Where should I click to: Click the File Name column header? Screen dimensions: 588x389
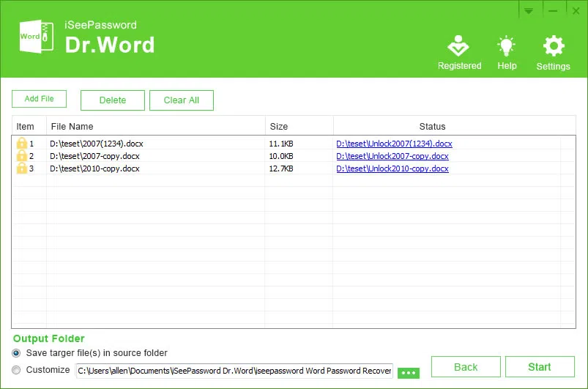pos(156,127)
